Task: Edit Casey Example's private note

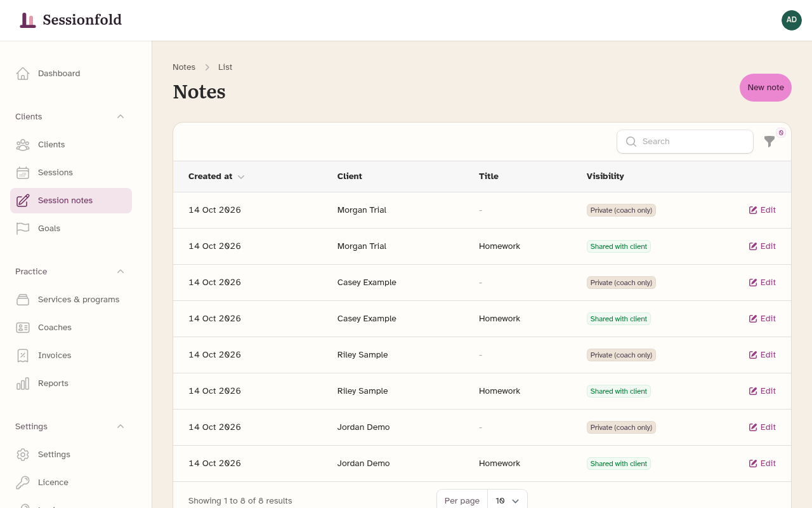Action: point(763,283)
